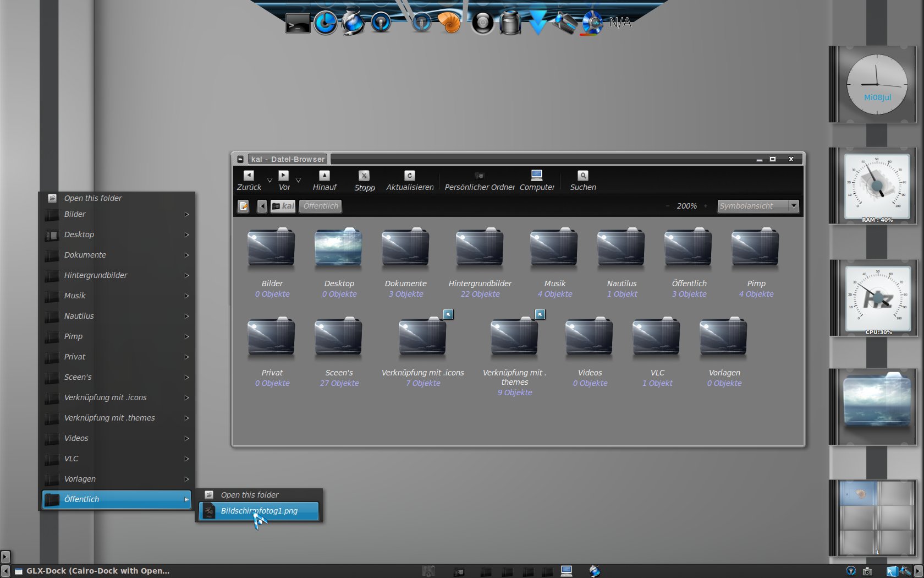Click computer icon in bottom panel
924x578 pixels.
(x=566, y=571)
